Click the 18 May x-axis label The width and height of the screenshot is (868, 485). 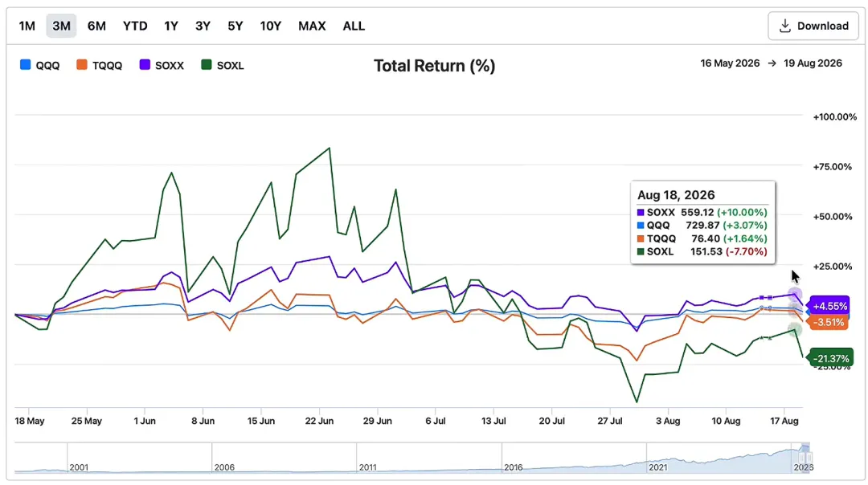[30, 421]
